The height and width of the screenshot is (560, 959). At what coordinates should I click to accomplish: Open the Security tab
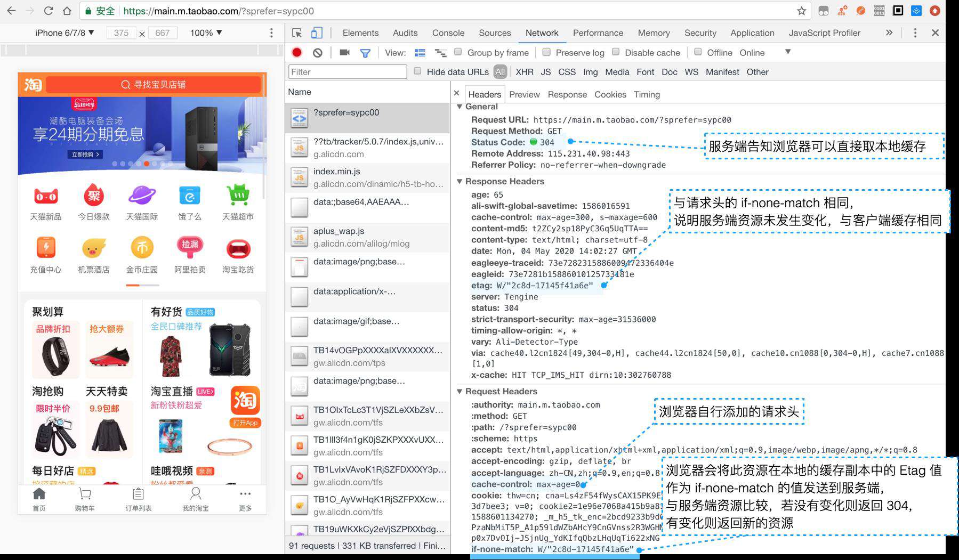click(700, 33)
